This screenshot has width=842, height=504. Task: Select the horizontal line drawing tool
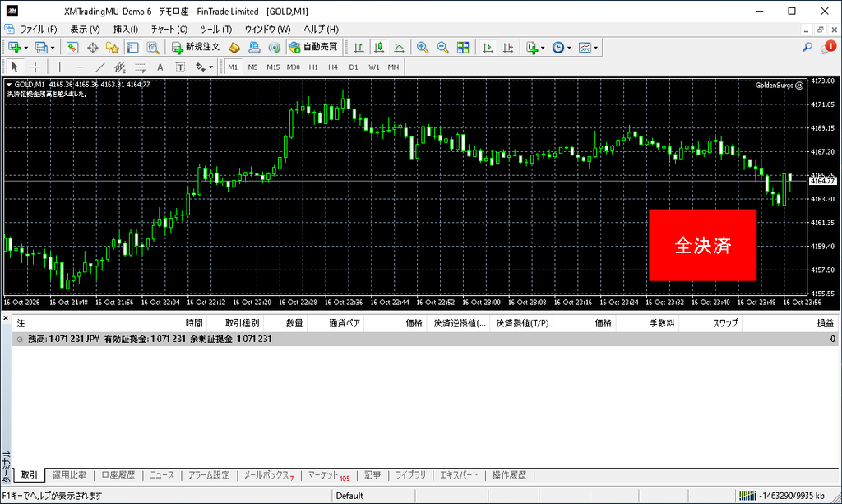[80, 67]
